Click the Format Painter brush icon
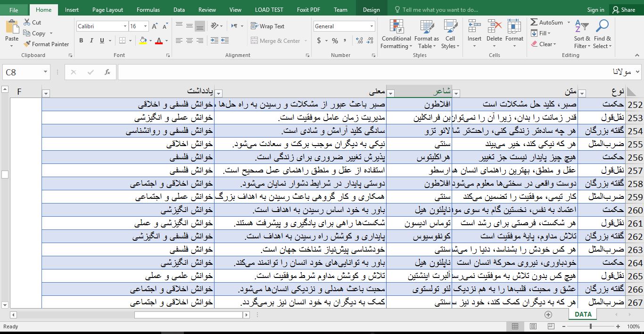Screen dimensions: 644x334 coord(27,44)
